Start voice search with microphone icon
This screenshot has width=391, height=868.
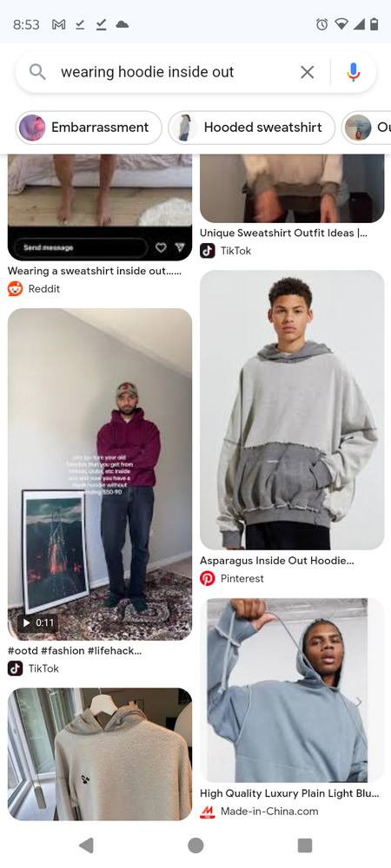coord(354,72)
